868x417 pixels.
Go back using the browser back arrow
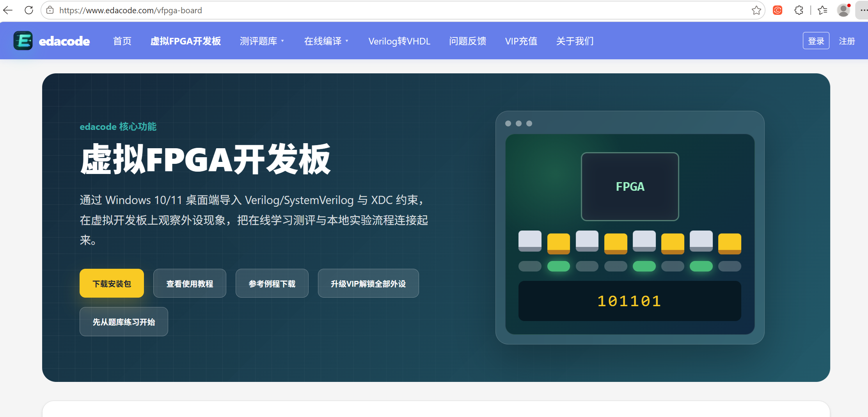(8, 10)
